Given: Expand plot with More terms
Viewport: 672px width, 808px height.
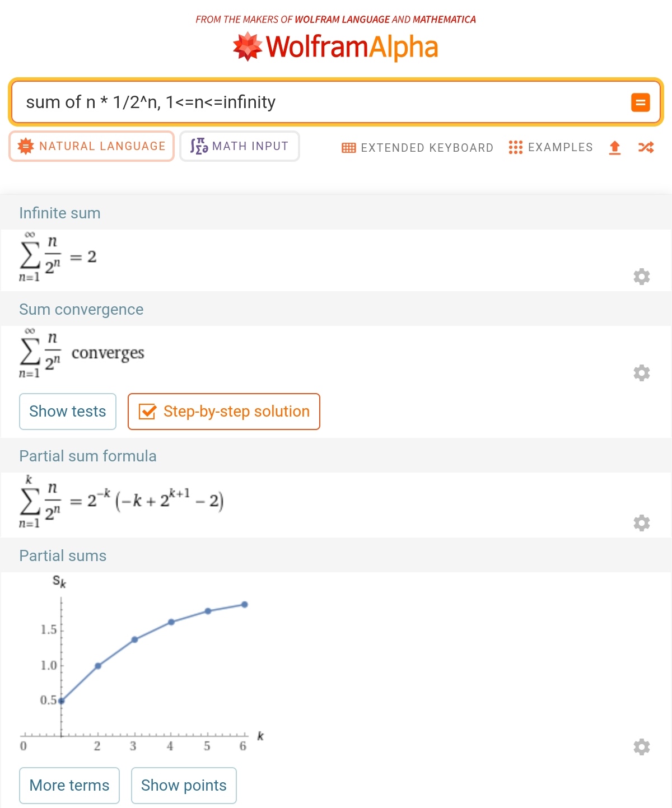Looking at the screenshot, I should point(69,786).
